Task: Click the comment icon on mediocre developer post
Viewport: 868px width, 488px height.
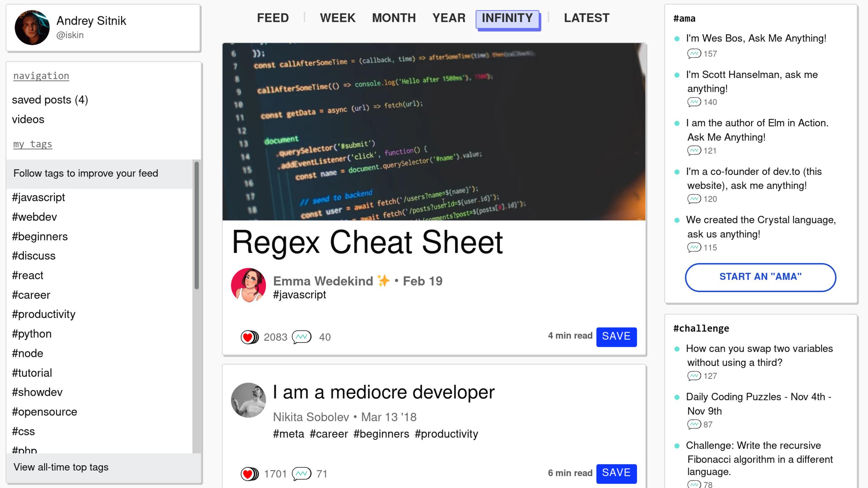Action: pyautogui.click(x=302, y=474)
